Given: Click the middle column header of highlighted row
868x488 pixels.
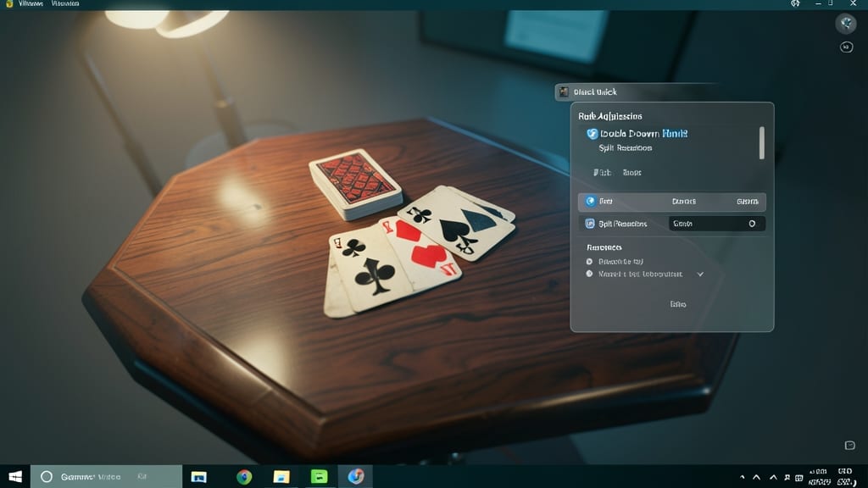Looking at the screenshot, I should 684,202.
